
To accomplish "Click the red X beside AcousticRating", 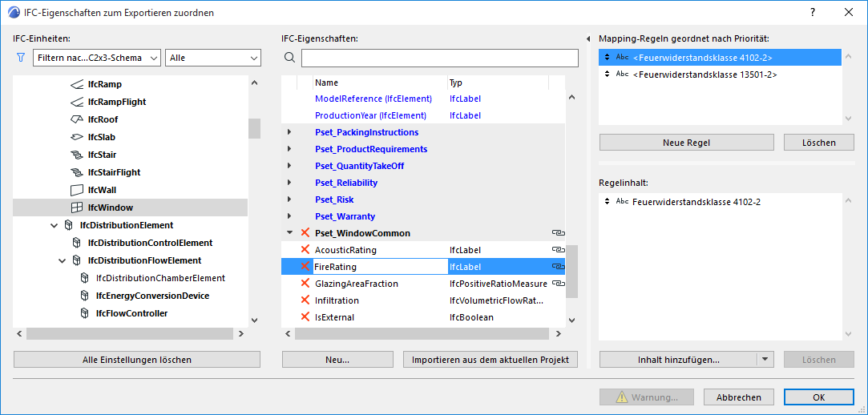I will [305, 250].
